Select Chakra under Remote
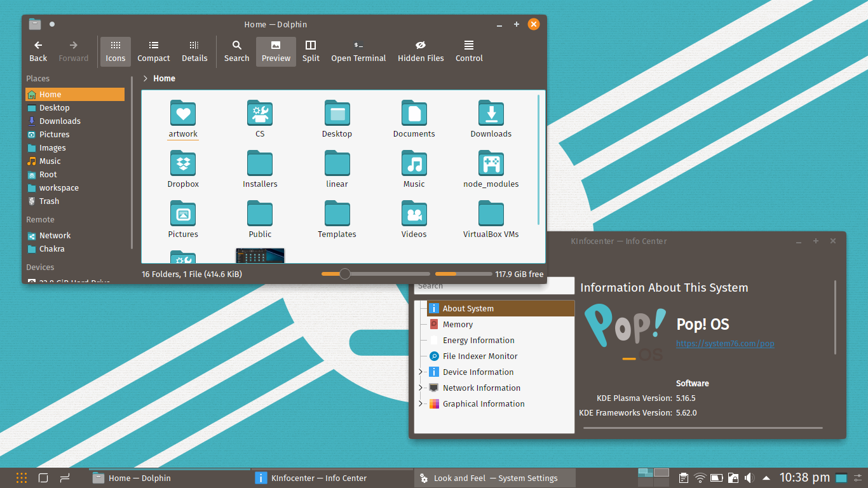 pos(75,249)
